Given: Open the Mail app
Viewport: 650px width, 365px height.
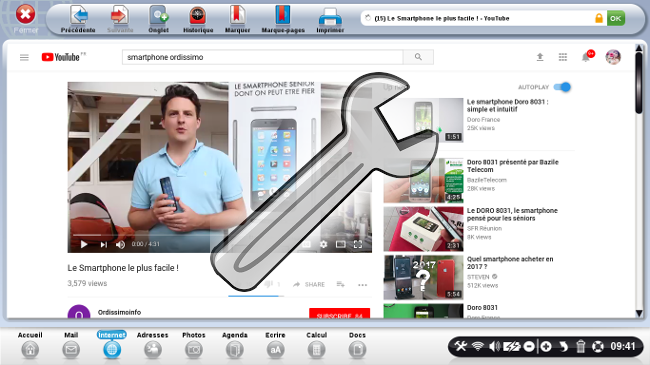Looking at the screenshot, I should coord(71,345).
